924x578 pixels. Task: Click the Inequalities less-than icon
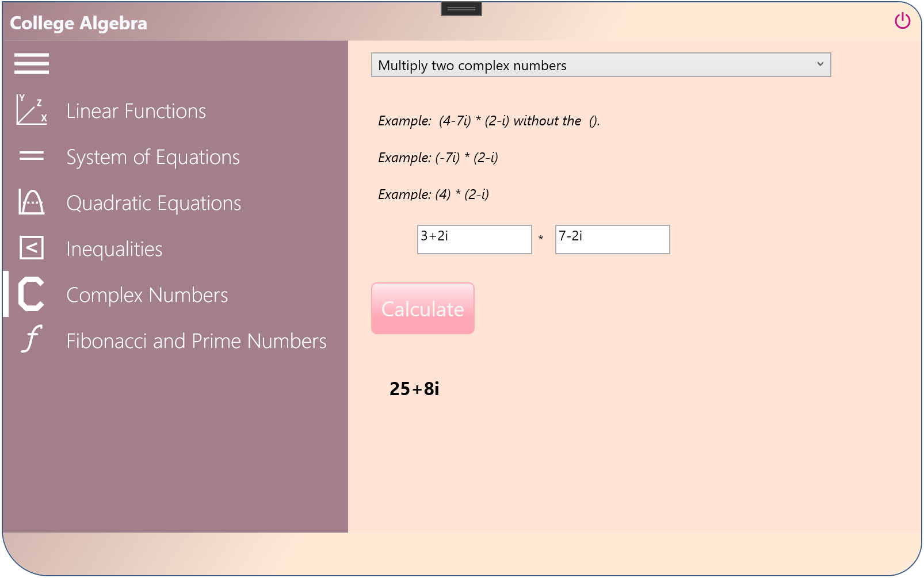tap(32, 248)
